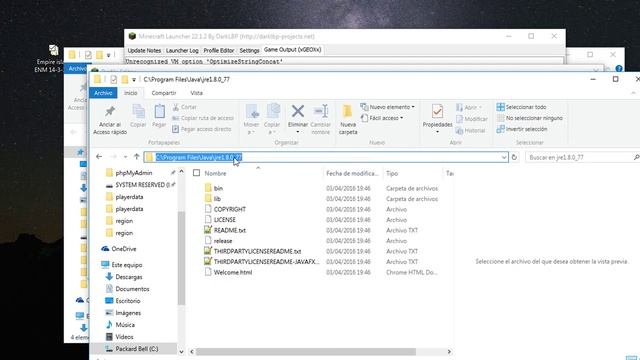
Task: Click Invertir selección
Action: (x=522, y=129)
